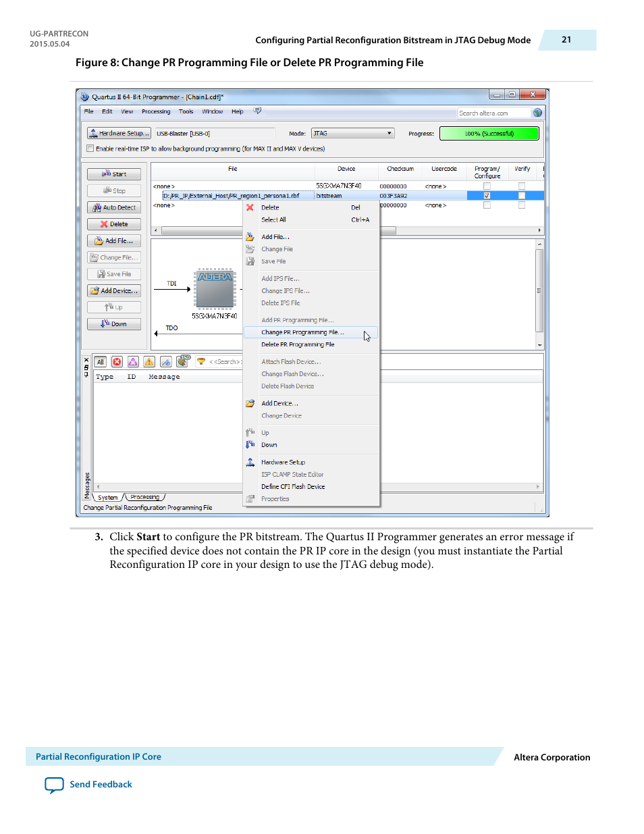644x834 pixels.
Task: Open the Help menu
Action: tap(238, 111)
